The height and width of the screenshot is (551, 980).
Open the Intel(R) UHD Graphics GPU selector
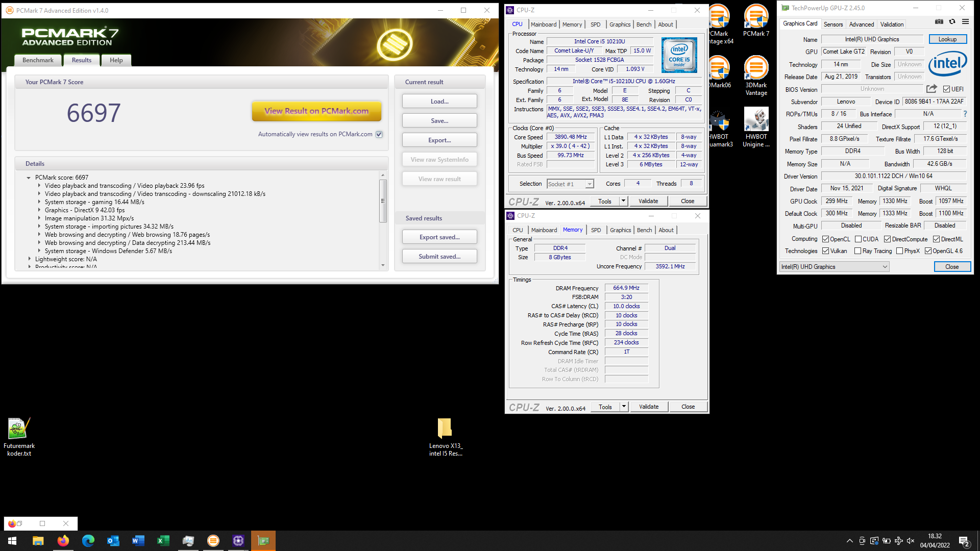[x=834, y=267]
